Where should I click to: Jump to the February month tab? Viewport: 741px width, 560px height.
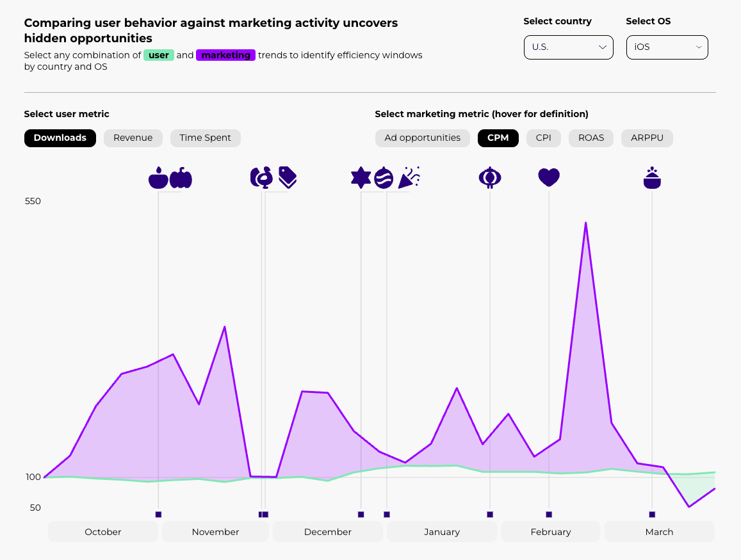(551, 532)
